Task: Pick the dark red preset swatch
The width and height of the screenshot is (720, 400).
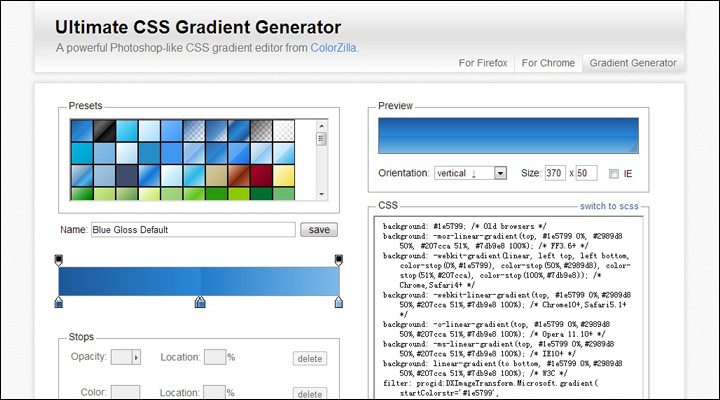Action: point(262,175)
